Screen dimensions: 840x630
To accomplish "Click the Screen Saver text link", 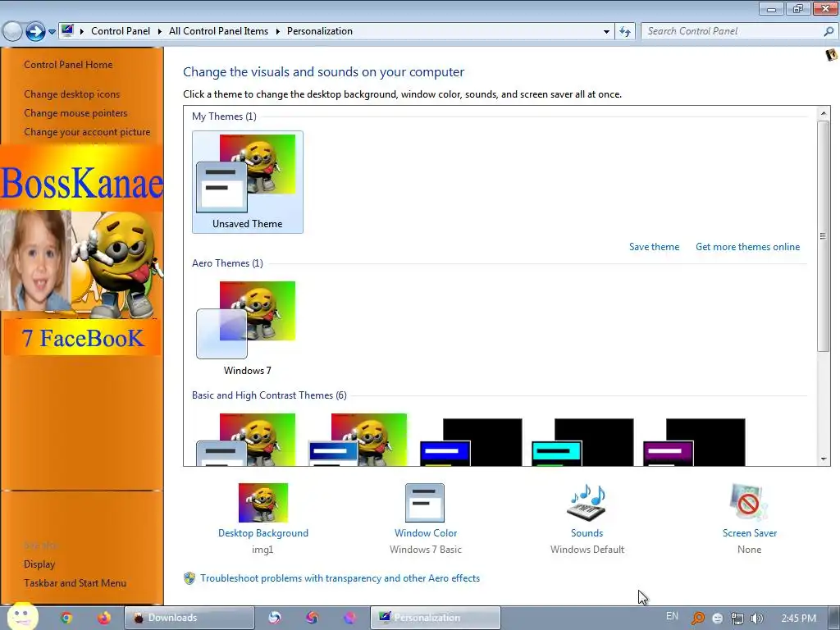I will pyautogui.click(x=750, y=533).
